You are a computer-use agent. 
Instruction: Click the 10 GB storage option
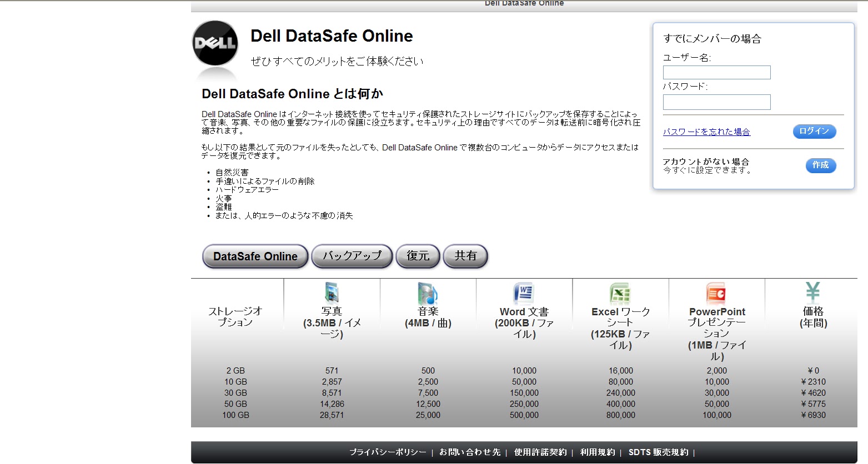(x=235, y=382)
